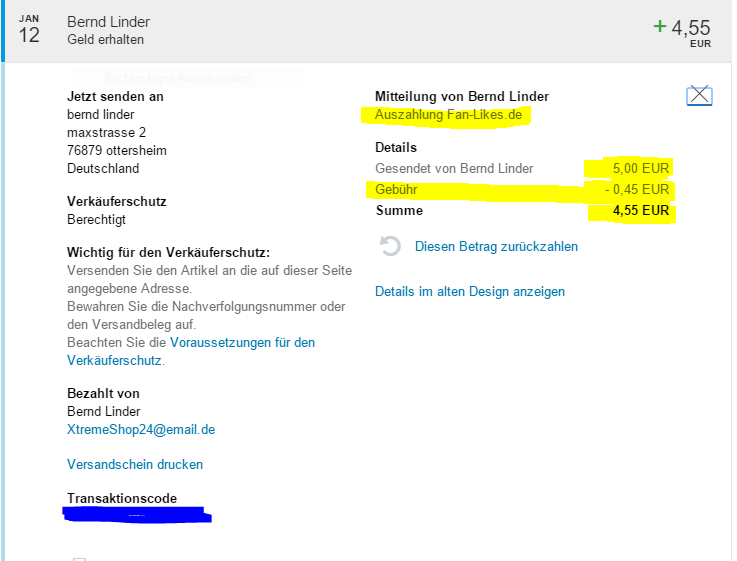Click the green plus sign by the amount
Screen dimensions: 737x561
pos(659,26)
